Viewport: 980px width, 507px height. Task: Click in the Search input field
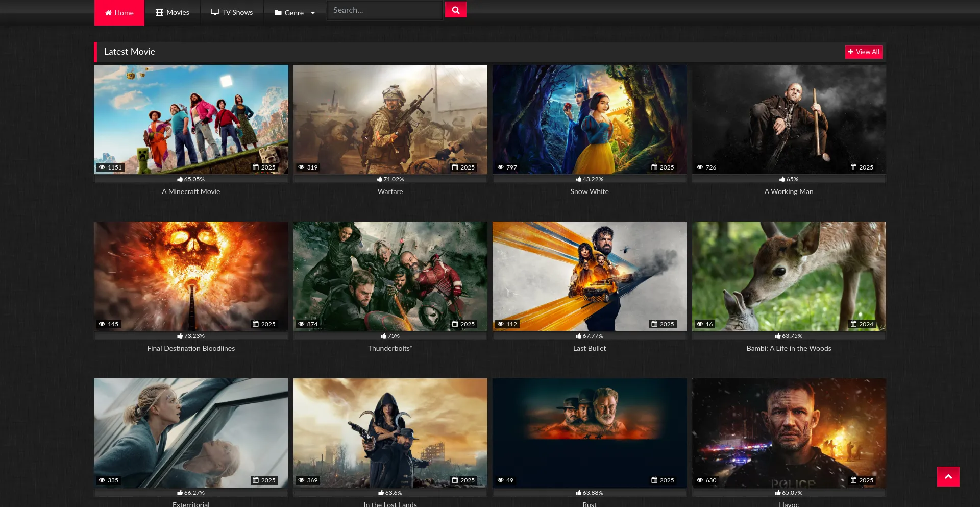pos(384,10)
